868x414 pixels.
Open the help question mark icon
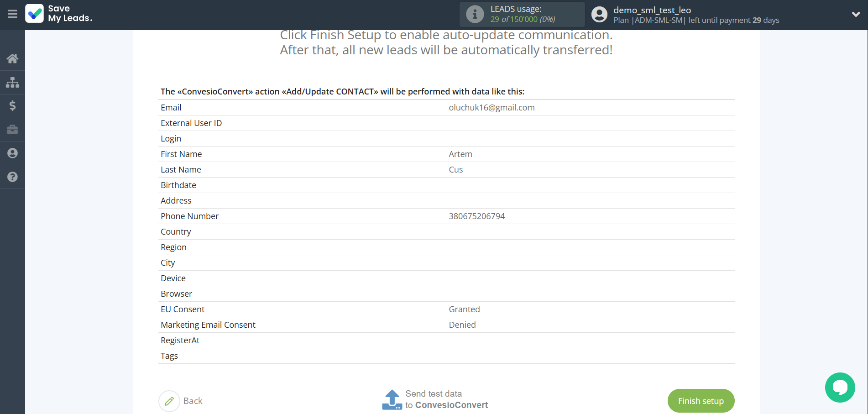(x=12, y=177)
